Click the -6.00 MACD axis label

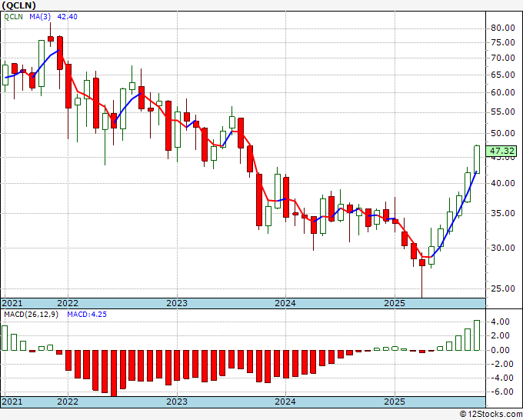[503, 392]
